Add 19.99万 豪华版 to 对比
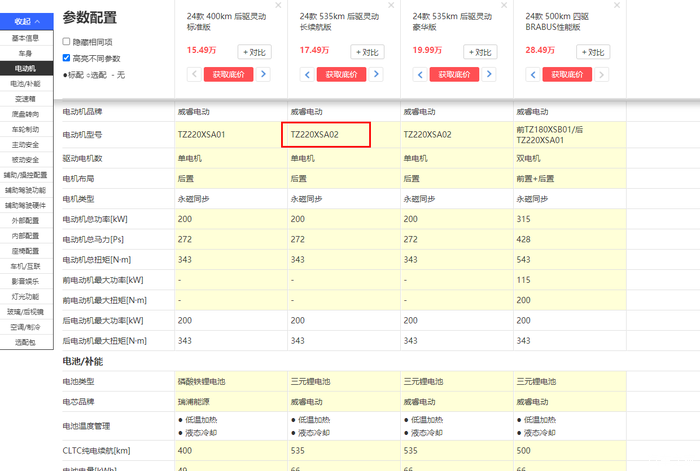The image size is (700, 471). (480, 51)
